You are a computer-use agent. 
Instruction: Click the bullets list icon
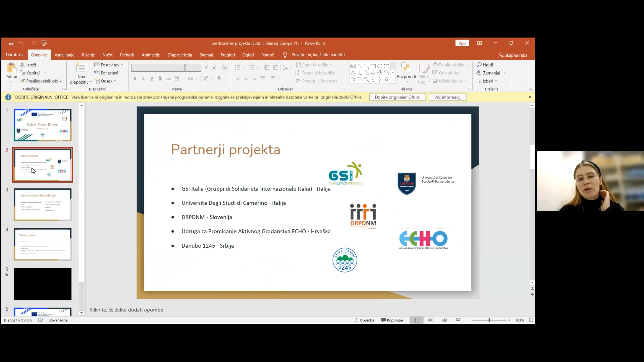pos(237,68)
